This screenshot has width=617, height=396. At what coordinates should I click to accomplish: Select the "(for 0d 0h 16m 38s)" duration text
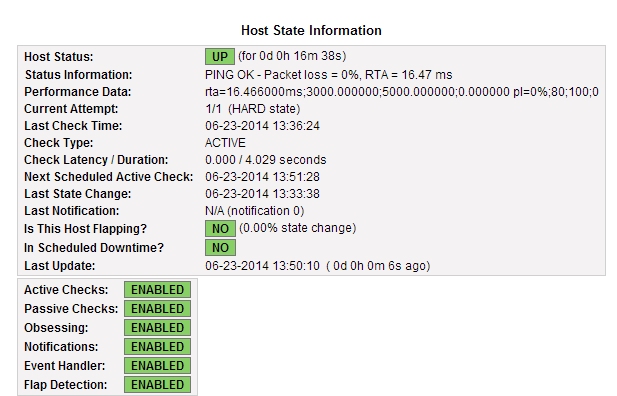292,56
